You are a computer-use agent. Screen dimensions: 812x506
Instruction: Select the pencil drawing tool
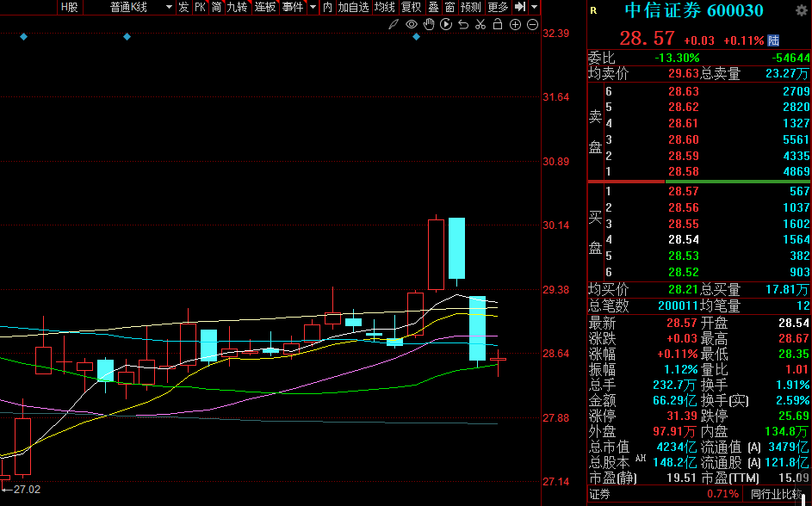click(394, 24)
